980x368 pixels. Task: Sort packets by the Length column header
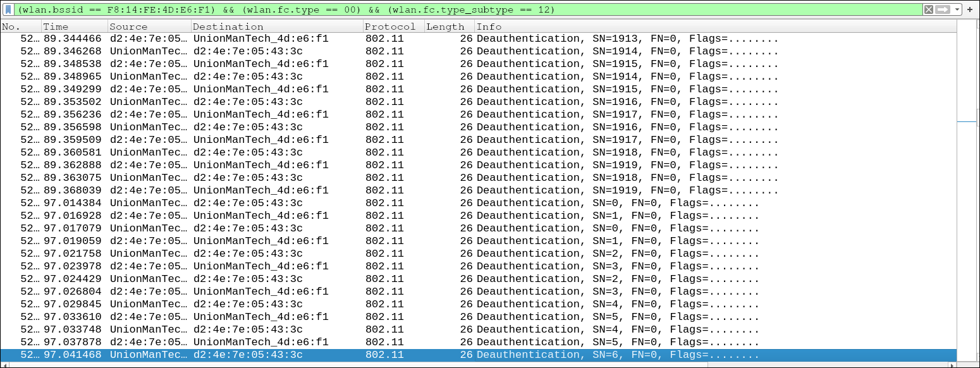(450, 27)
